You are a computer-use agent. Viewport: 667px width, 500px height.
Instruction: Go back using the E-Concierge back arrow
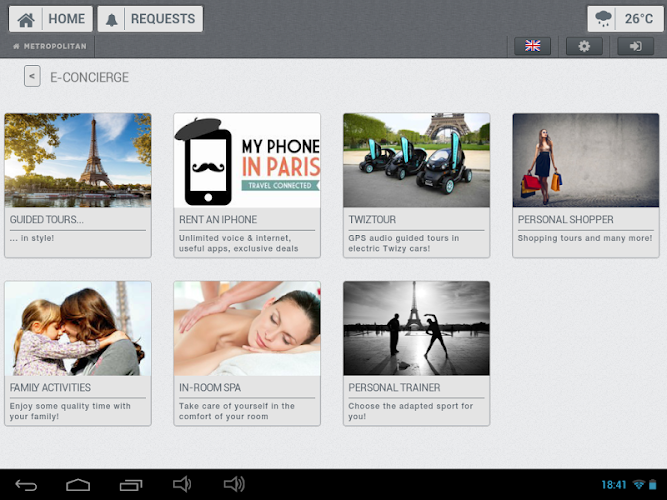32,76
